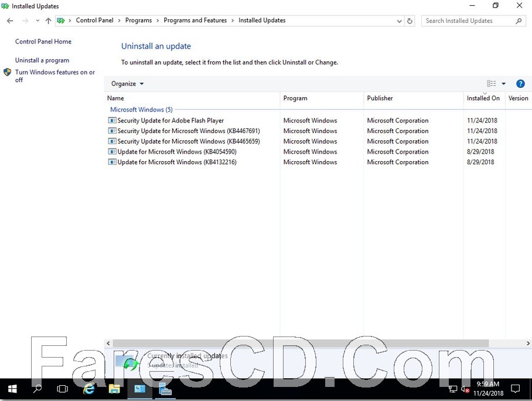Select Update for Microsoft Windows (KB4132216)
The image size is (532, 401).
pos(177,162)
